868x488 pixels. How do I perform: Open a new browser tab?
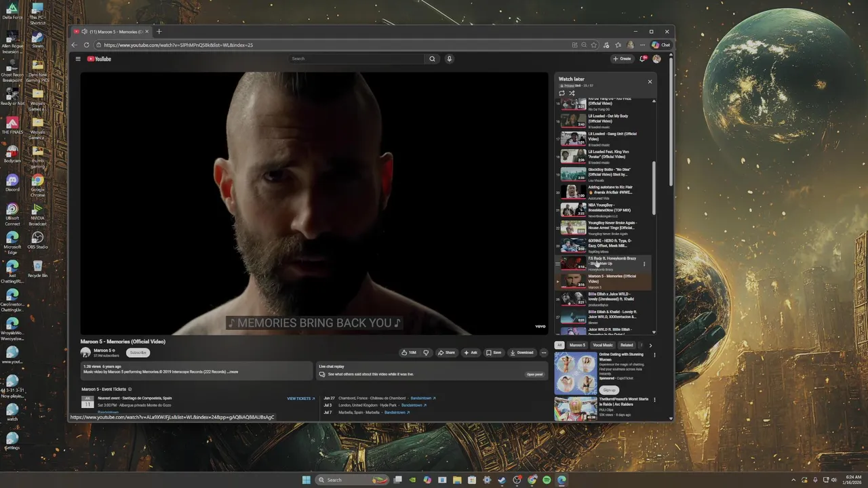click(x=159, y=31)
